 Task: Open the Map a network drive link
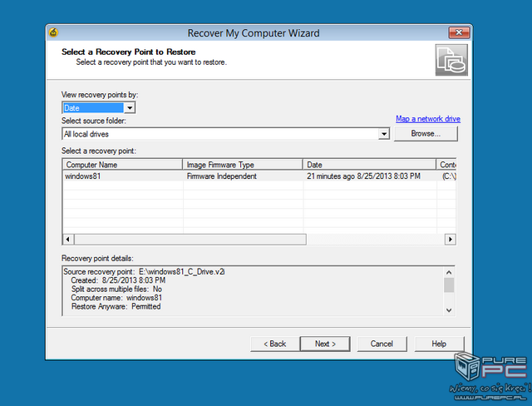pos(428,119)
